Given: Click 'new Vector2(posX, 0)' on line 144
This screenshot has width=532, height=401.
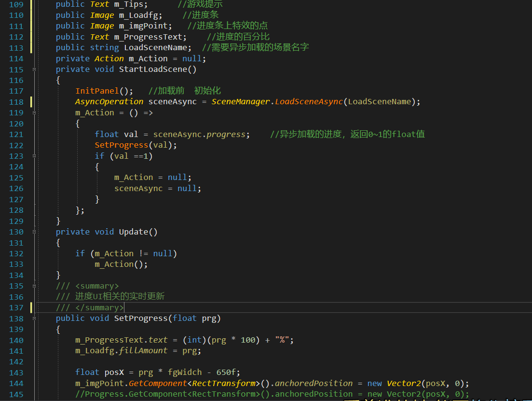Looking at the screenshot, I should click(x=415, y=383).
